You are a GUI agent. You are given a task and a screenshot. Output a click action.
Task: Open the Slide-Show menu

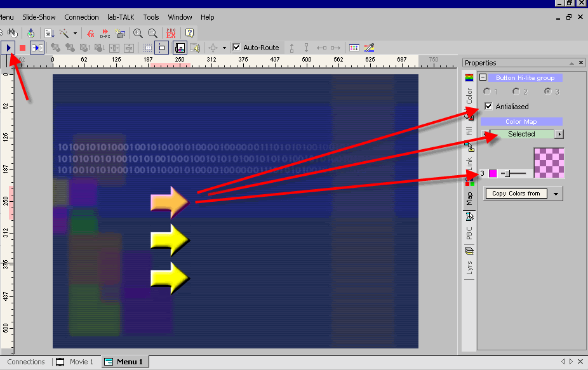[x=39, y=17]
